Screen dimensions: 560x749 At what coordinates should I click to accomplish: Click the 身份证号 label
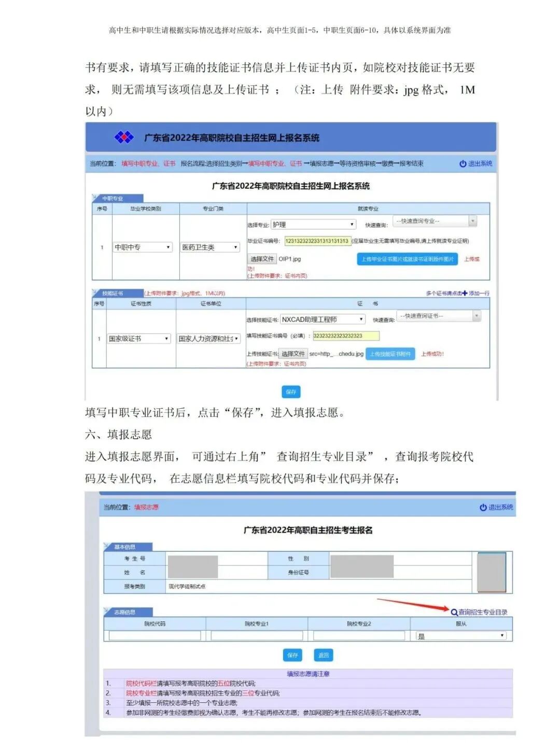[299, 573]
